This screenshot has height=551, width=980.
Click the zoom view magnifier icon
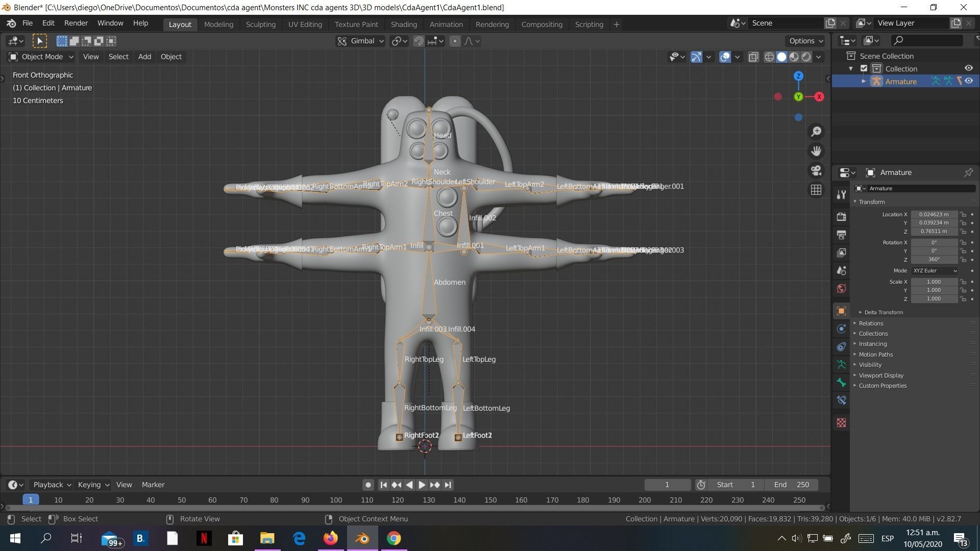(x=816, y=132)
